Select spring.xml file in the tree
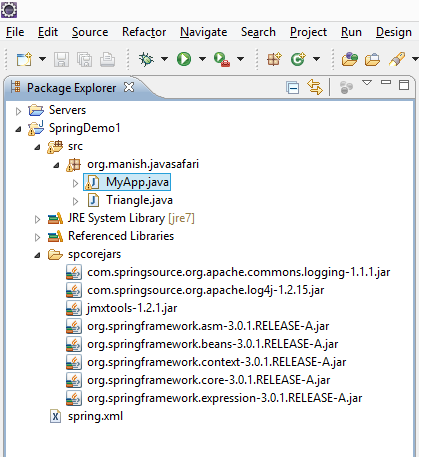Screen dimensions: 421x457 pos(95,416)
